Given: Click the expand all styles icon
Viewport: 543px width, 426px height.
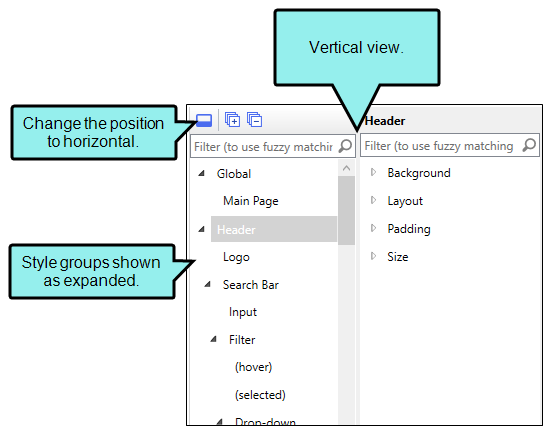Looking at the screenshot, I should point(232,120).
